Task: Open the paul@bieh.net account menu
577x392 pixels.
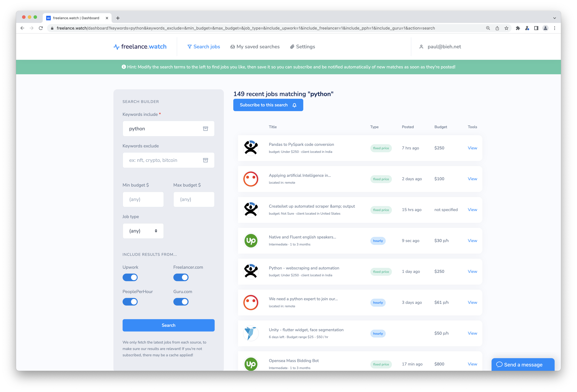Action: [x=440, y=47]
